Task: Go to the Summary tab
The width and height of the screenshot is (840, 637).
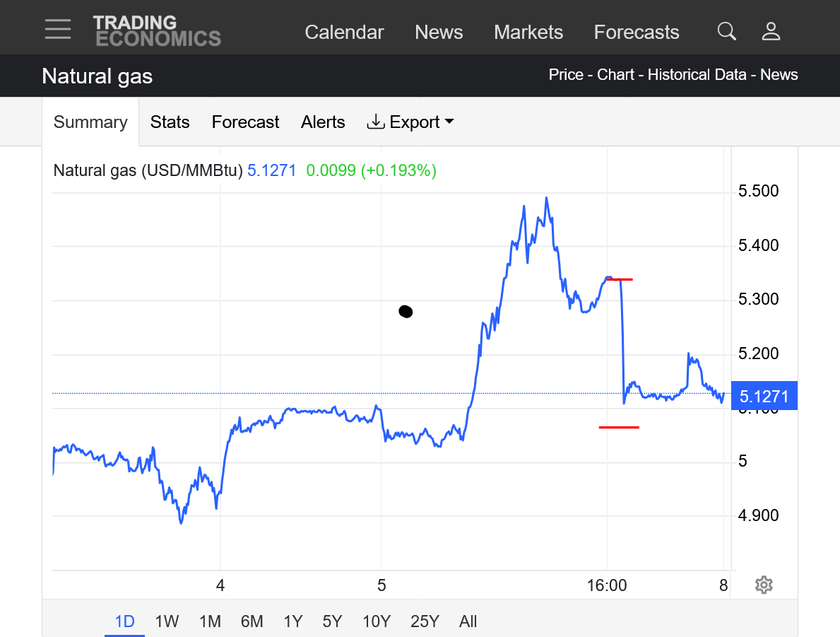Action: coord(90,122)
